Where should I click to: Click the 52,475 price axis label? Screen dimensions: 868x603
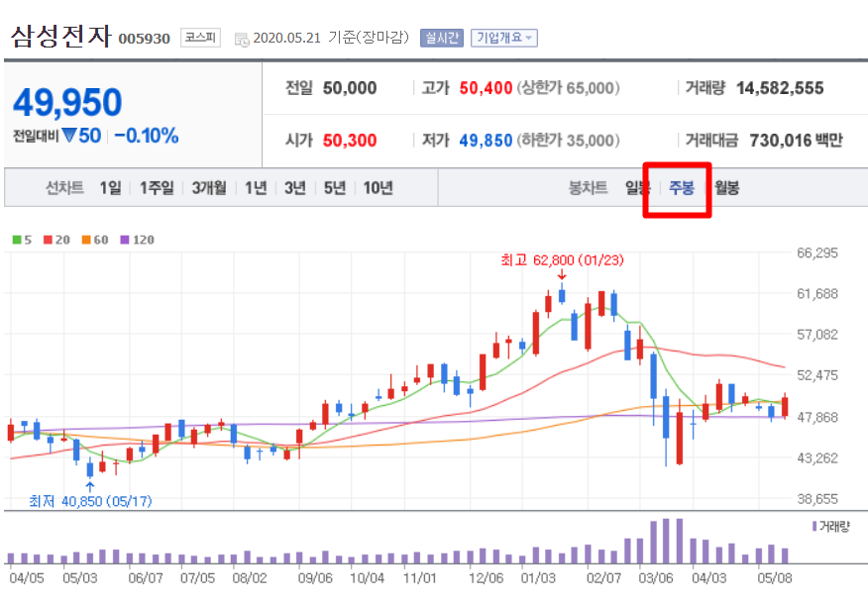coord(817,375)
